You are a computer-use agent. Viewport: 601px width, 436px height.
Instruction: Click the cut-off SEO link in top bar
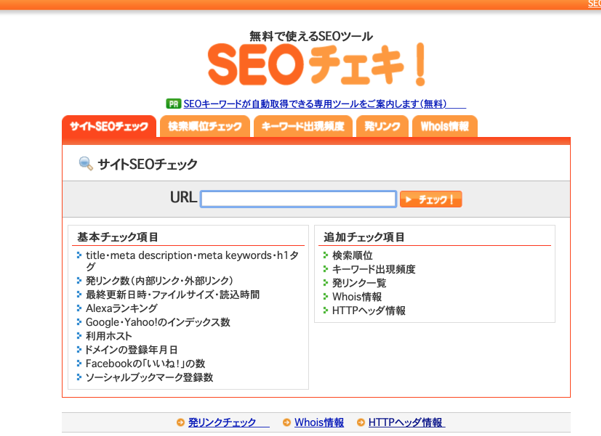pyautogui.click(x=594, y=4)
